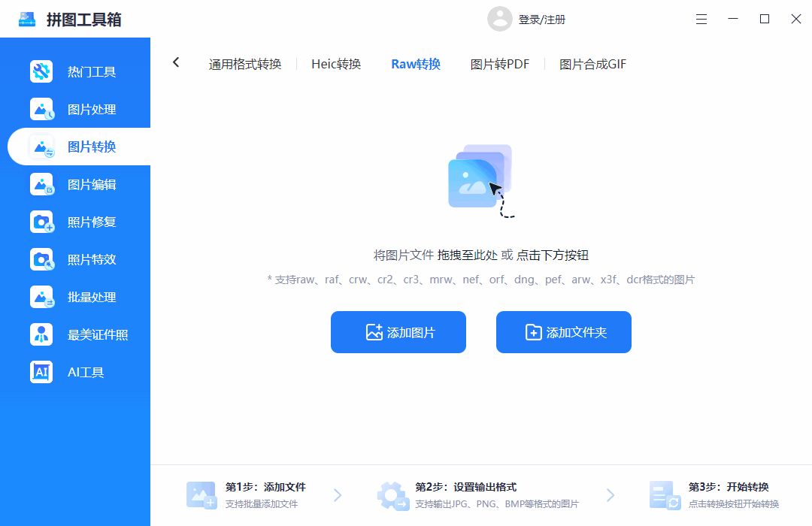Minimize the window
812x526 pixels.
click(733, 19)
